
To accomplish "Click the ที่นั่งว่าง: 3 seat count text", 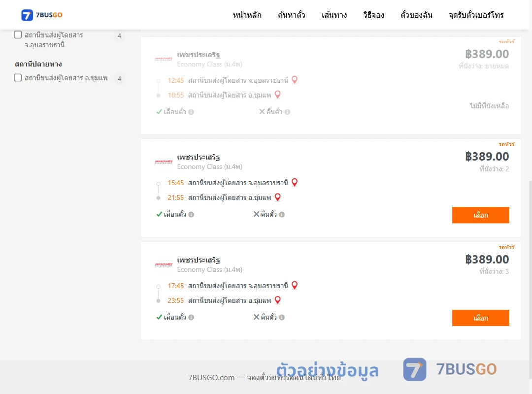I will click(494, 271).
